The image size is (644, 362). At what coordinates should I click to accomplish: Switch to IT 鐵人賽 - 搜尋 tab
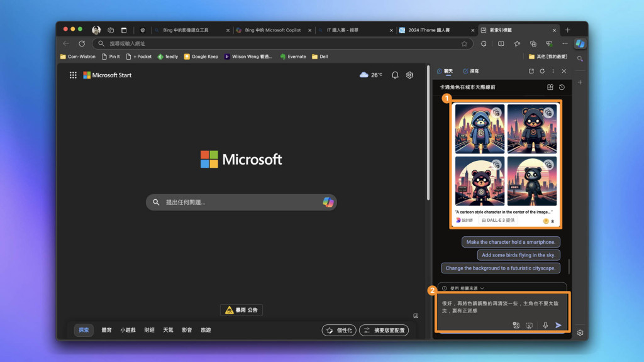click(356, 30)
